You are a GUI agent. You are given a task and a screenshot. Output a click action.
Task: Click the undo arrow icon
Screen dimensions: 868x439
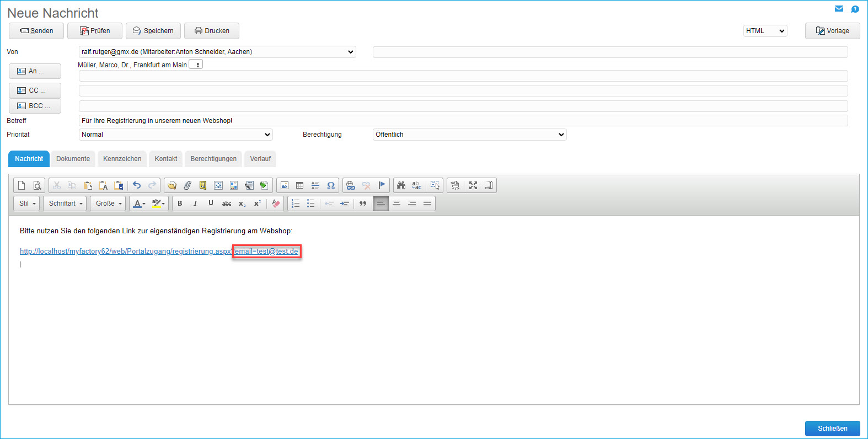pos(137,185)
